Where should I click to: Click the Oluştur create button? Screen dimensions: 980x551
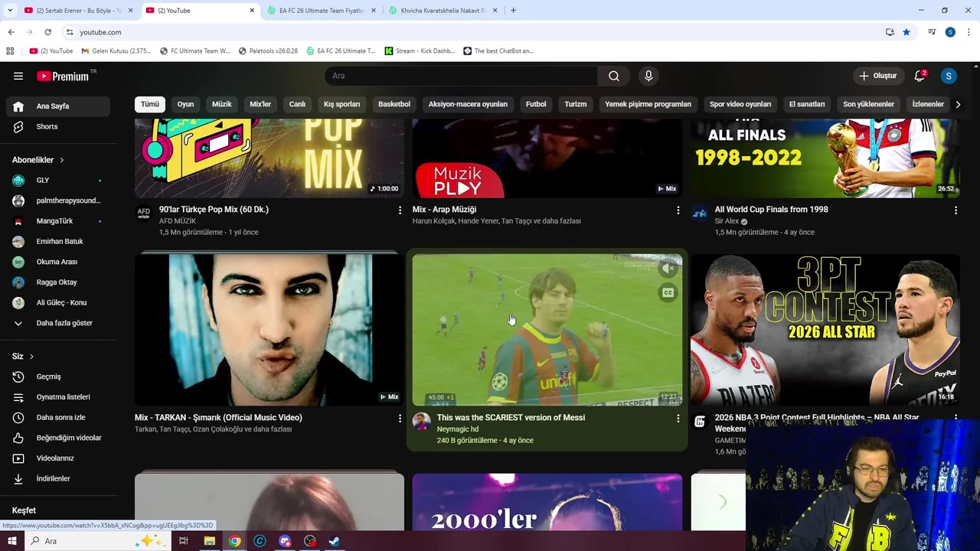[877, 76]
